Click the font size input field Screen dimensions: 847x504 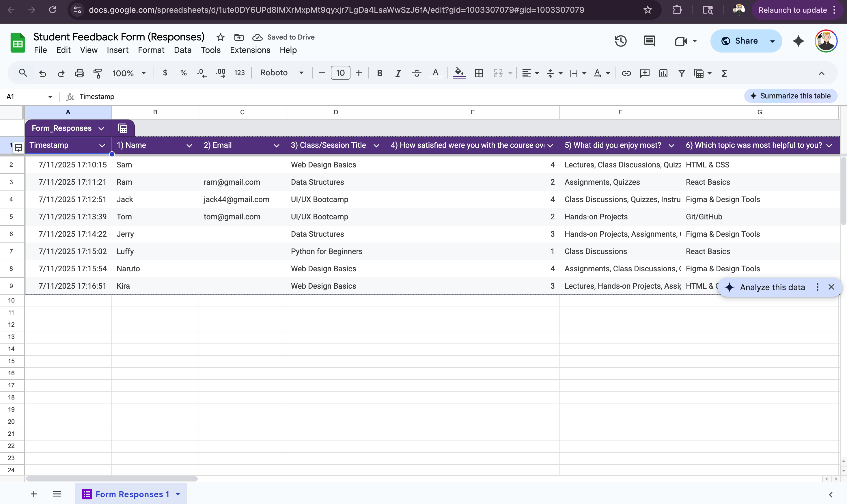coord(340,73)
